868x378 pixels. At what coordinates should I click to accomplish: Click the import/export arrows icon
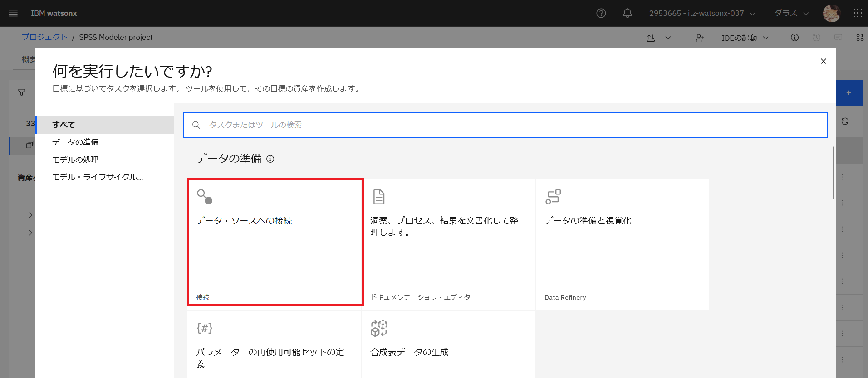click(651, 38)
